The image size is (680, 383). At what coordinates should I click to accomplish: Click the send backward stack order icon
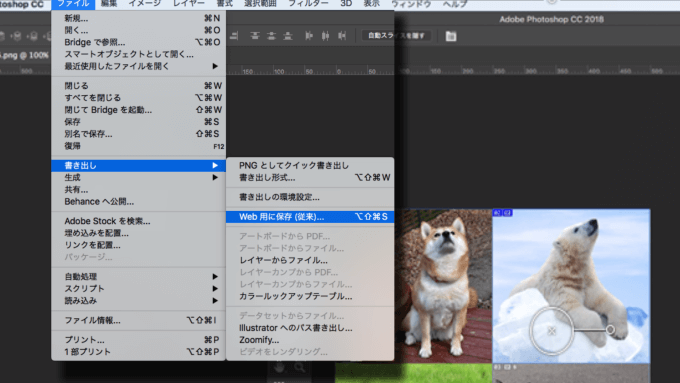pyautogui.click(x=33, y=36)
